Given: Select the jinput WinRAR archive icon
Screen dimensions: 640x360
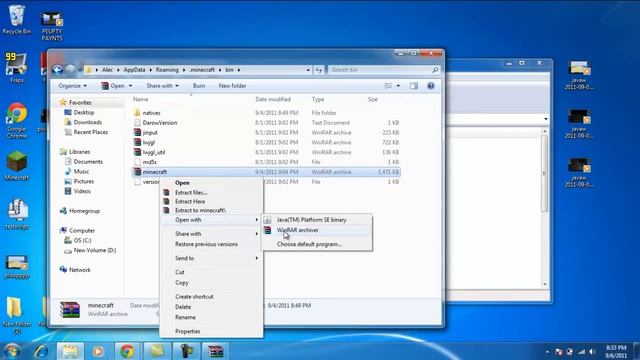Looking at the screenshot, I should [x=137, y=132].
